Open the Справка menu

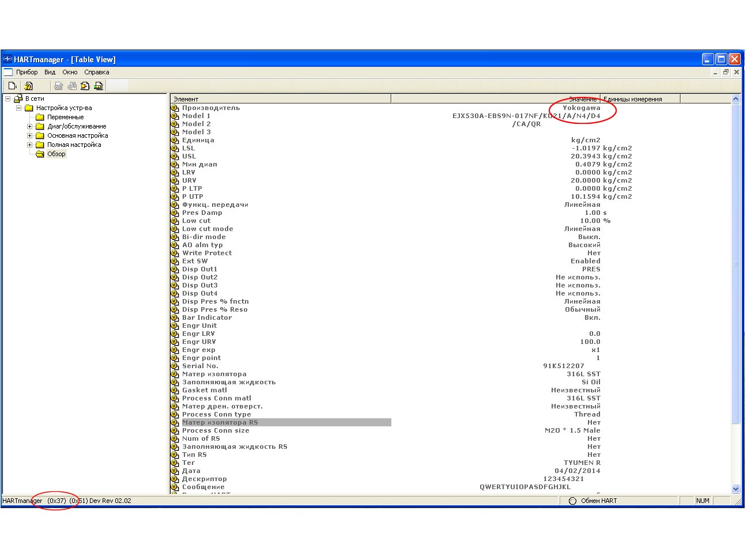(x=96, y=72)
